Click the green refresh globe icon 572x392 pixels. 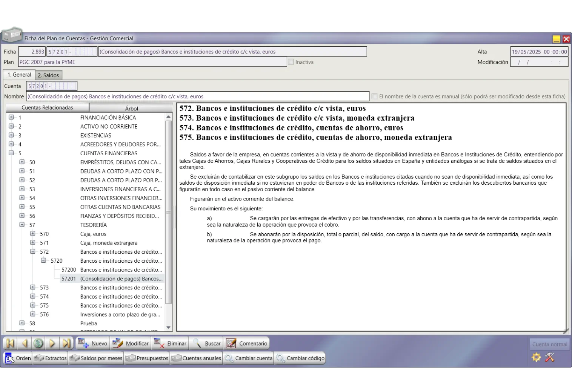[38, 343]
